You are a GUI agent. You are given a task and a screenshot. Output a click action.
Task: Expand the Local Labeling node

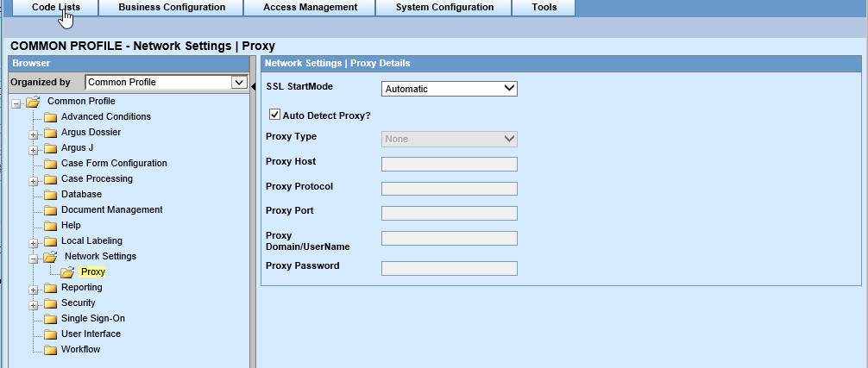coord(34,243)
